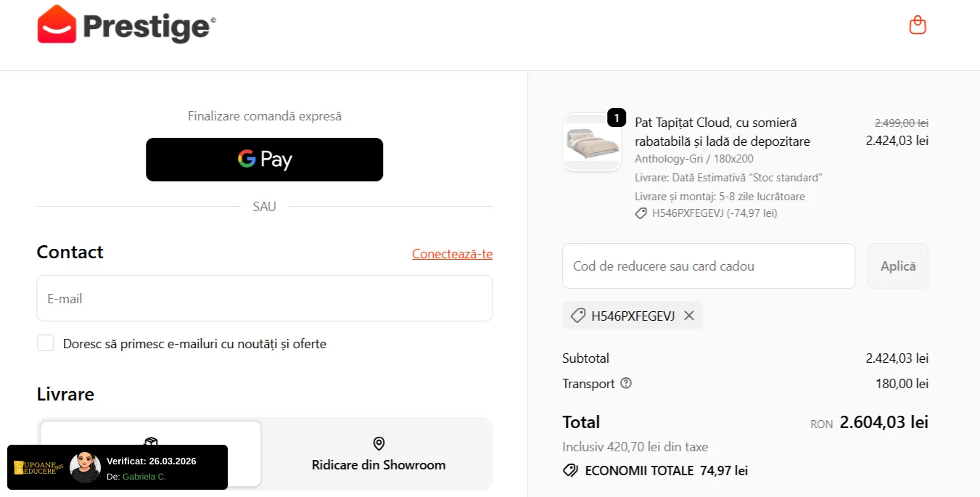Click the tag icon beside ECONOMII TOTALE
Viewport: 980px width, 497px height.
click(x=570, y=471)
